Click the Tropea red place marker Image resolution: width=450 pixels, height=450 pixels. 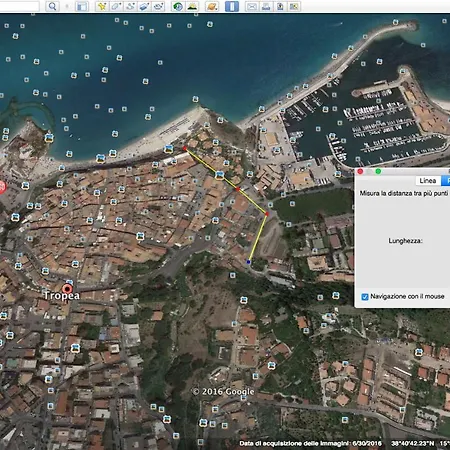point(67,289)
